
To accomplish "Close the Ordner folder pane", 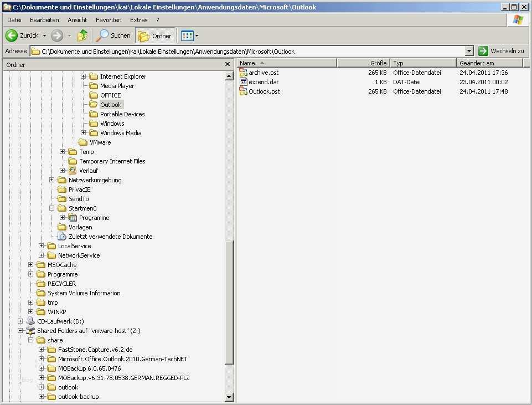I will point(228,64).
